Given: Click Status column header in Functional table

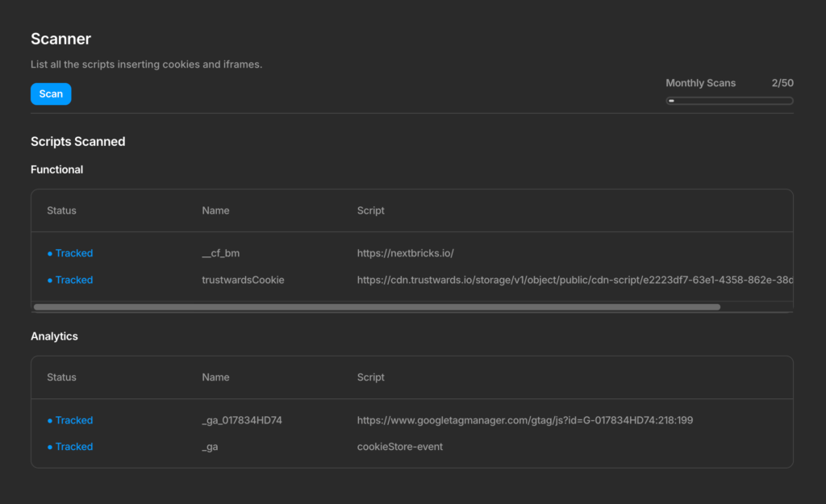Looking at the screenshot, I should tap(61, 210).
